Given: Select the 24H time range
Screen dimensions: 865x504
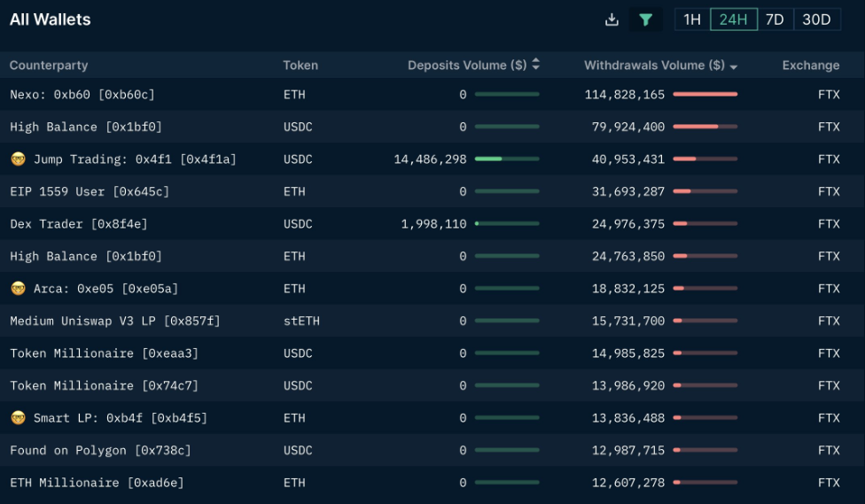Looking at the screenshot, I should pyautogui.click(x=734, y=19).
